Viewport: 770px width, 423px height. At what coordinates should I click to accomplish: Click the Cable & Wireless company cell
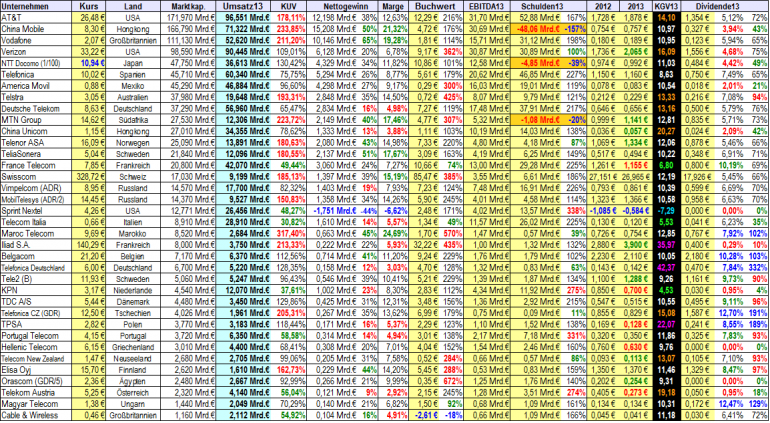(36, 415)
